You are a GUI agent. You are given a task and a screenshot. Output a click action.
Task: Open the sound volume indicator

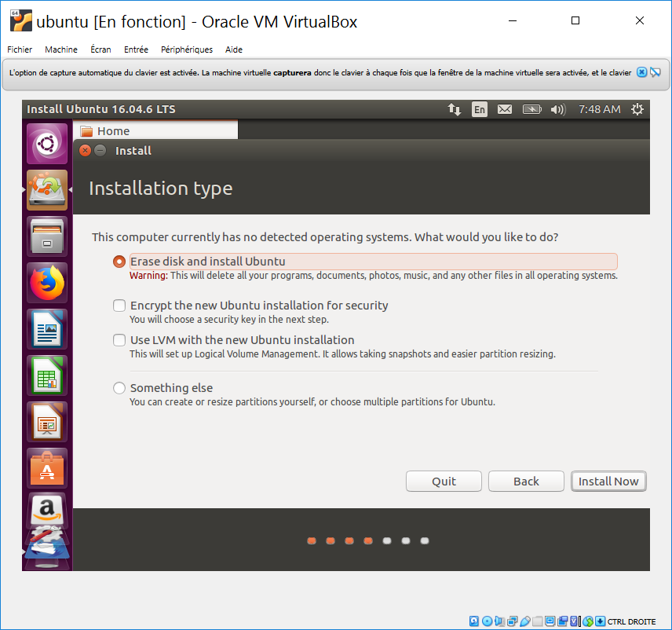pyautogui.click(x=558, y=109)
